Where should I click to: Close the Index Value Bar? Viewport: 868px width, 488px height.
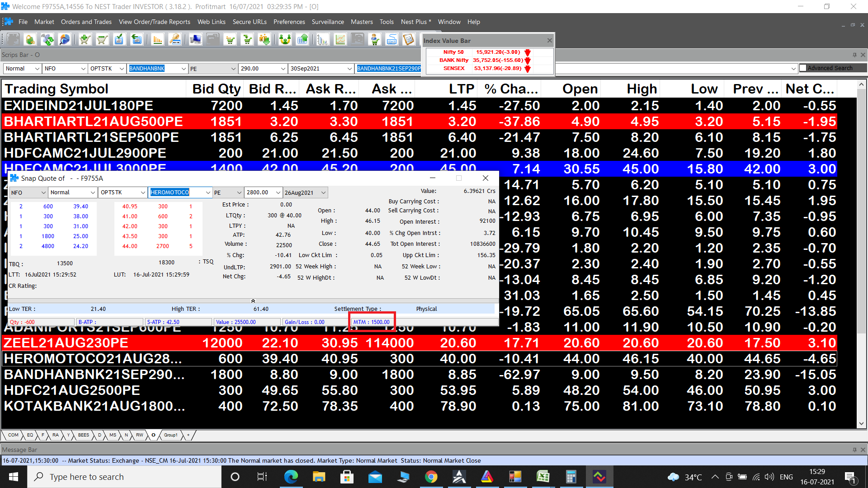(x=549, y=40)
